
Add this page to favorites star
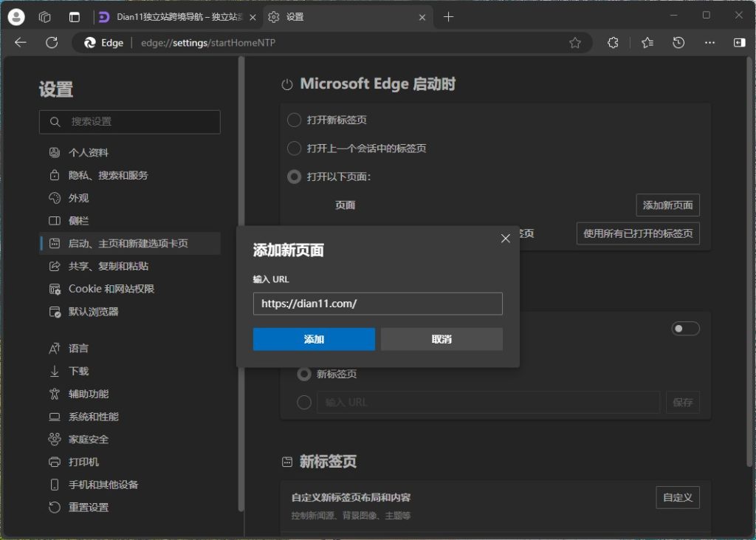[x=574, y=43]
